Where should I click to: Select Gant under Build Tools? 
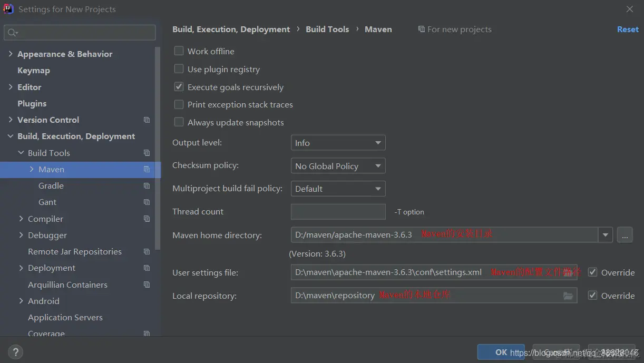point(47,202)
